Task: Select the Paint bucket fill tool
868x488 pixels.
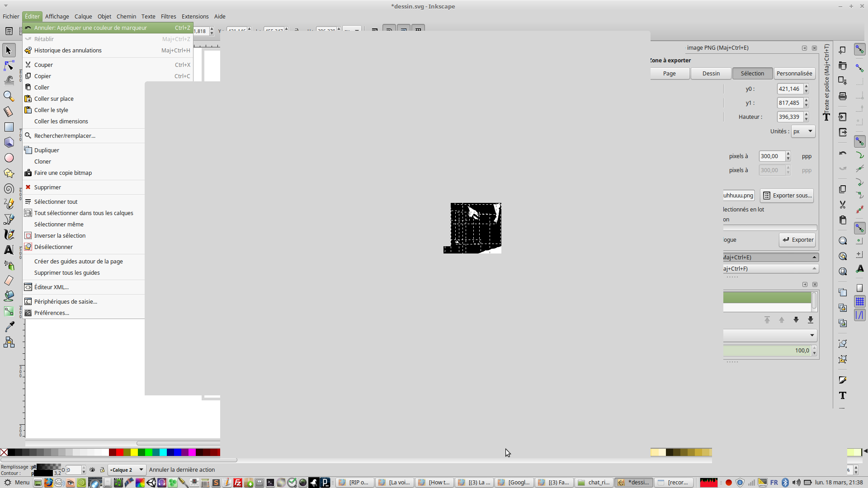Action: point(9,296)
